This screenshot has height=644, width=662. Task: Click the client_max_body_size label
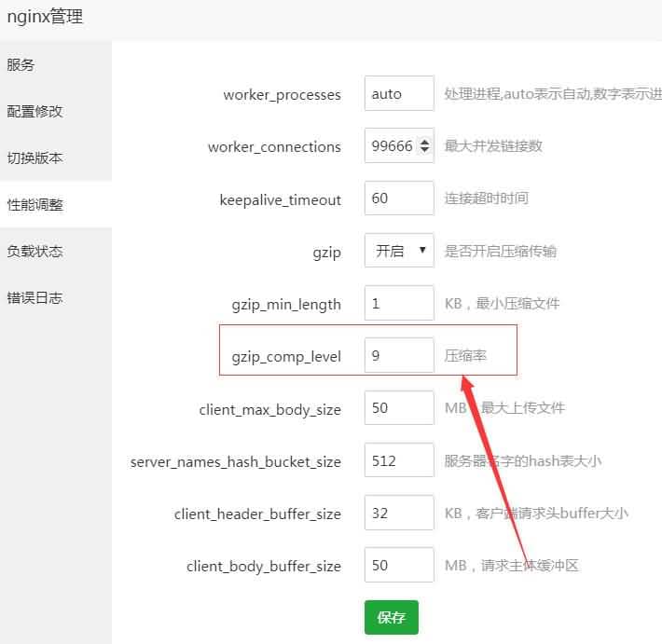click(x=270, y=410)
